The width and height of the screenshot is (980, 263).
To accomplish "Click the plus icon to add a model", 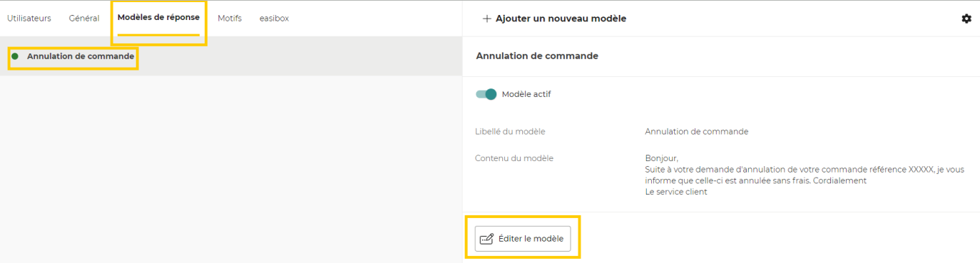I will 487,19.
